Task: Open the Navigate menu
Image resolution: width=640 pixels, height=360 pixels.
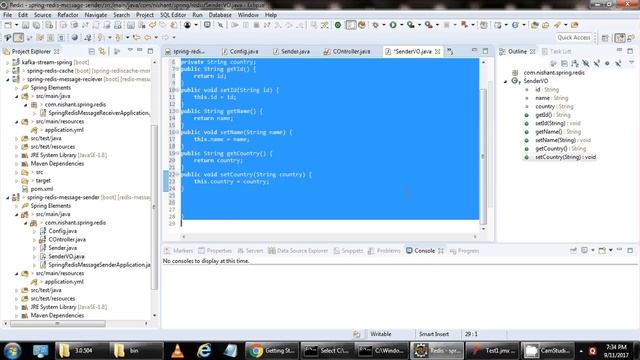Action: 96,15
